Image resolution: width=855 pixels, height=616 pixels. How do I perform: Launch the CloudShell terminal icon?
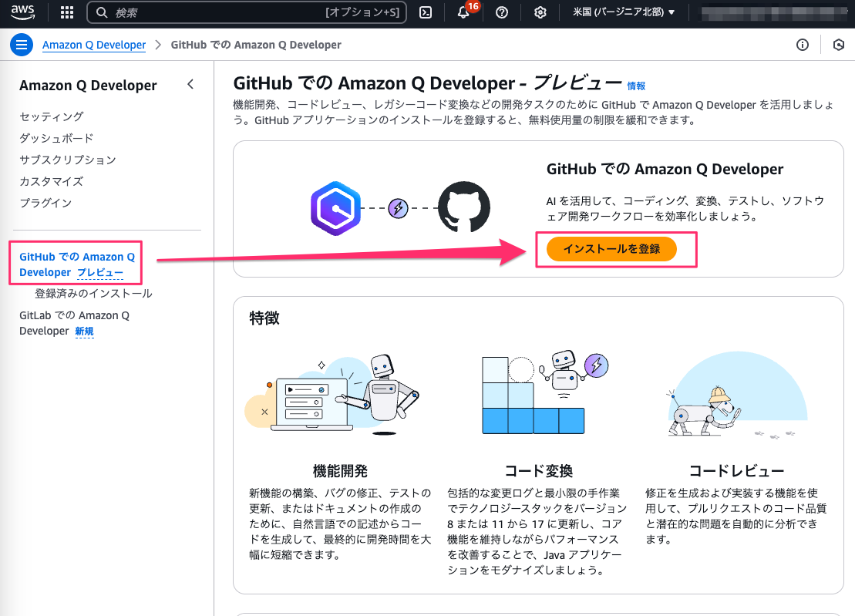[x=426, y=12]
